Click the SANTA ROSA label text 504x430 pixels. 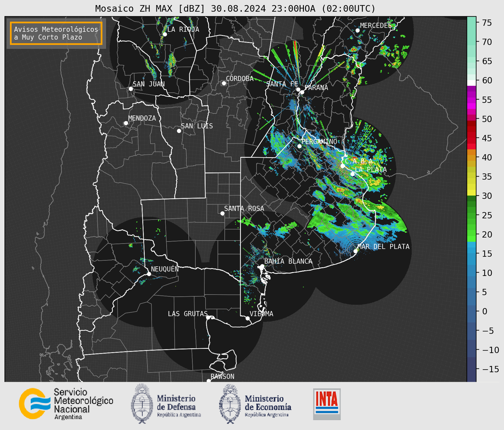coord(244,208)
